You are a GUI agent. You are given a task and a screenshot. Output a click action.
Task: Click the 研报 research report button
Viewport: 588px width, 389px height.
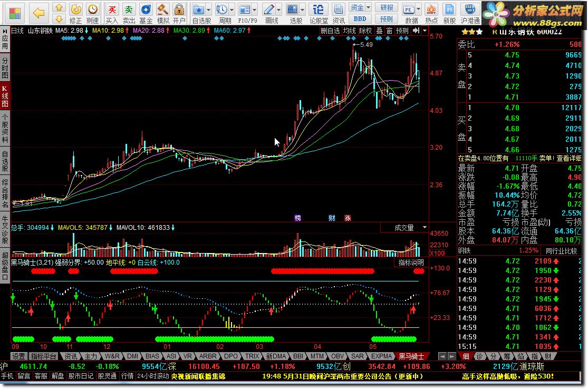[387, 7]
